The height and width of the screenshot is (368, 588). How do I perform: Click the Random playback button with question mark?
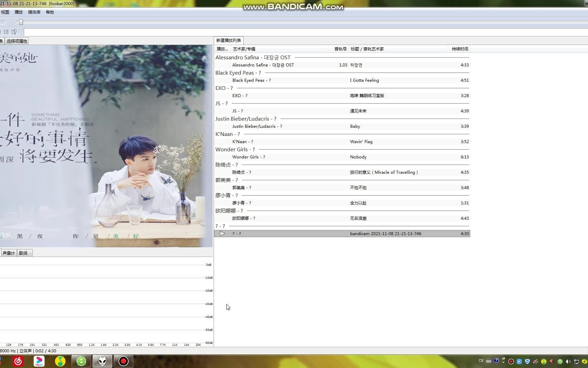pyautogui.click(x=14, y=32)
